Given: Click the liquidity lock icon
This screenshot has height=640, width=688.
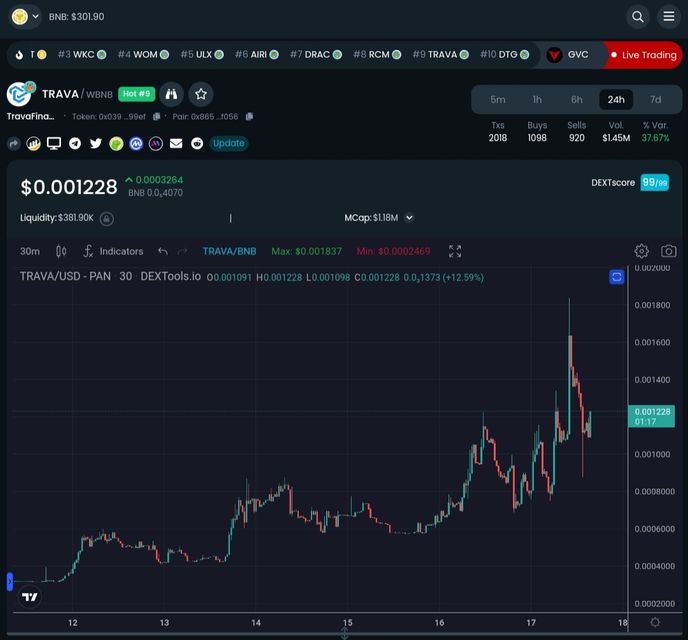Looking at the screenshot, I should pyautogui.click(x=107, y=218).
